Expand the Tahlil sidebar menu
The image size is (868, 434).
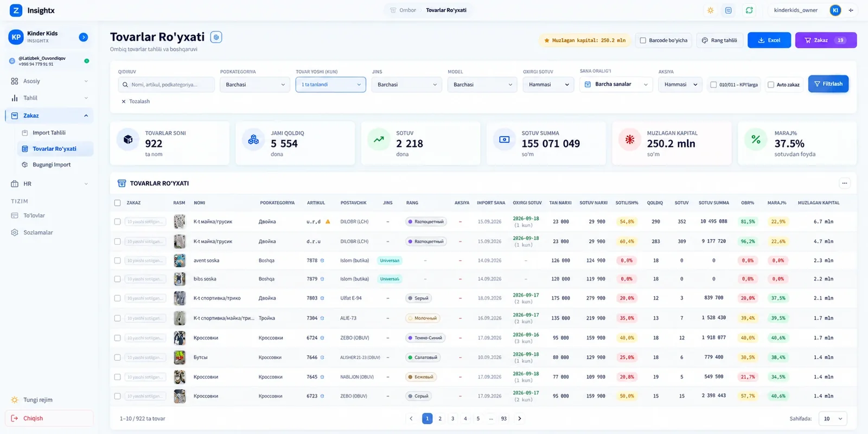point(49,98)
